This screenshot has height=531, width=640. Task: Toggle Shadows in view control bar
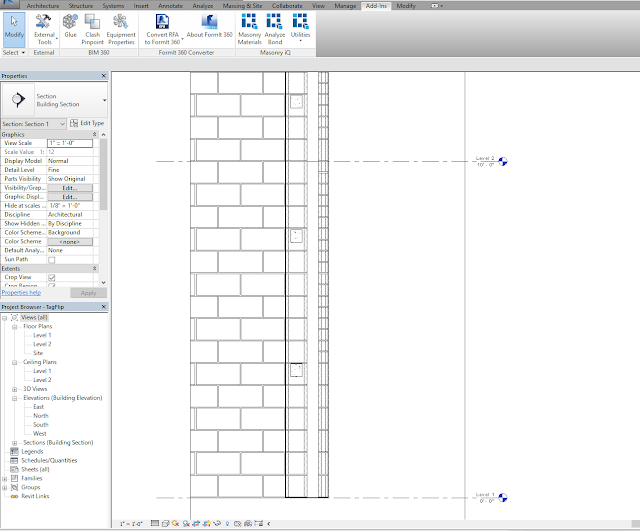click(186, 523)
